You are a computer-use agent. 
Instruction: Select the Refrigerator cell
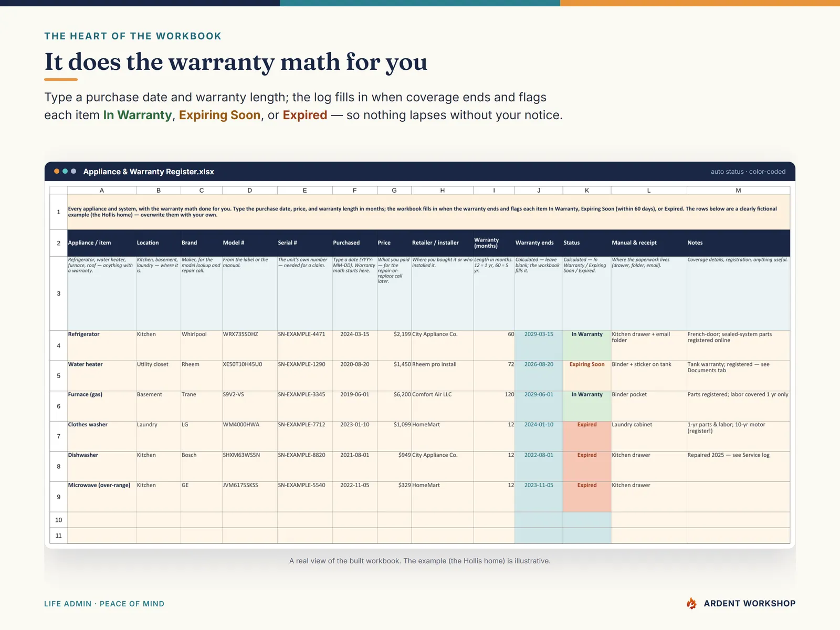click(102, 345)
